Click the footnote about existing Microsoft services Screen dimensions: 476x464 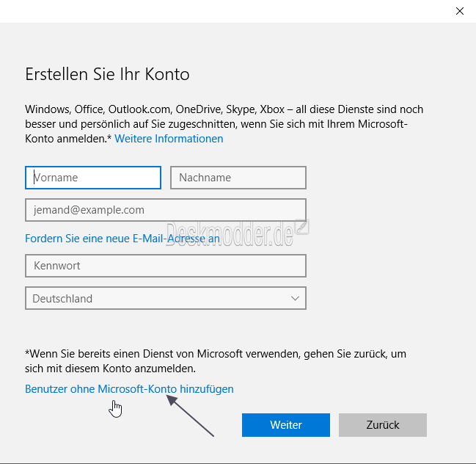216,361
